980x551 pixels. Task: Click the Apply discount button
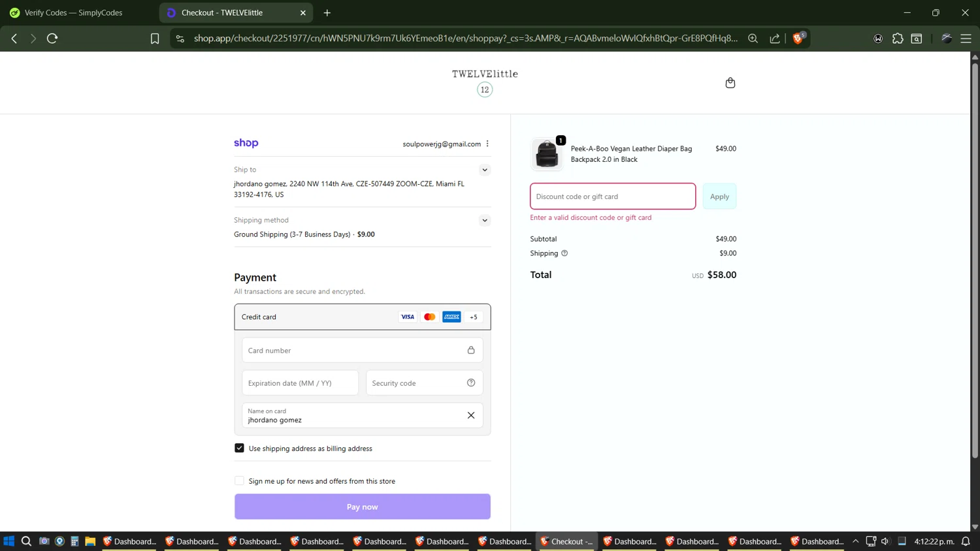[719, 197]
